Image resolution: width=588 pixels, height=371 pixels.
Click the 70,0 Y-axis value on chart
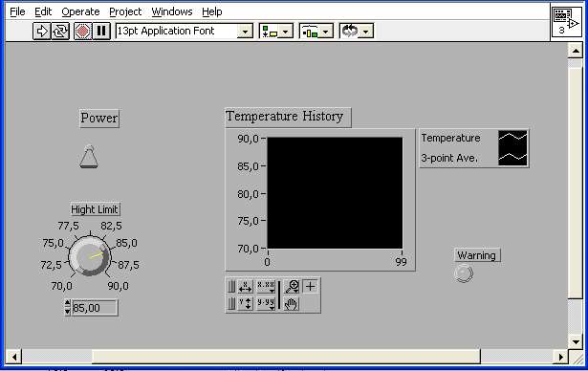click(248, 249)
